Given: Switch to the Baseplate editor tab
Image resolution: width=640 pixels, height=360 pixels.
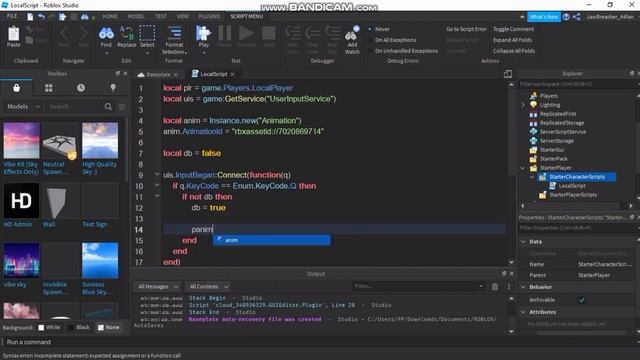Looking at the screenshot, I should pos(158,74).
